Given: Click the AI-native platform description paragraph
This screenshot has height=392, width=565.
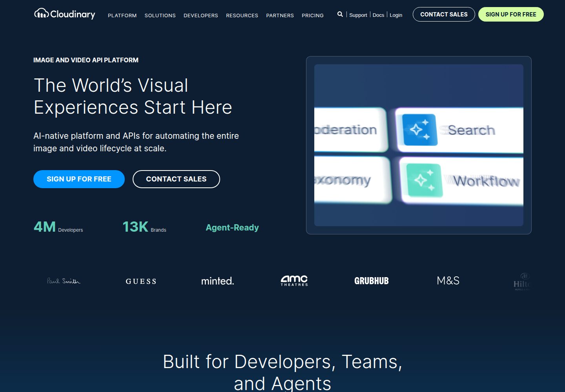Looking at the screenshot, I should [x=136, y=142].
